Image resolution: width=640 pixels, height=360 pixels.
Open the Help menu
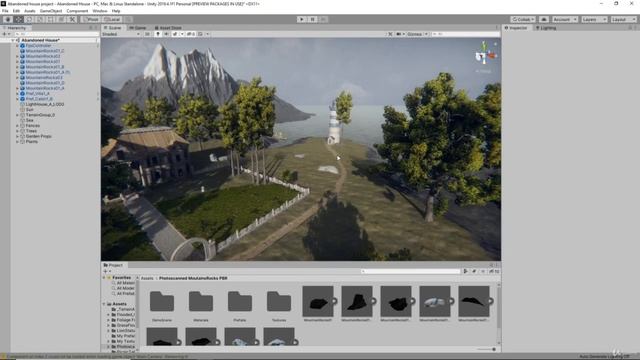pos(116,11)
